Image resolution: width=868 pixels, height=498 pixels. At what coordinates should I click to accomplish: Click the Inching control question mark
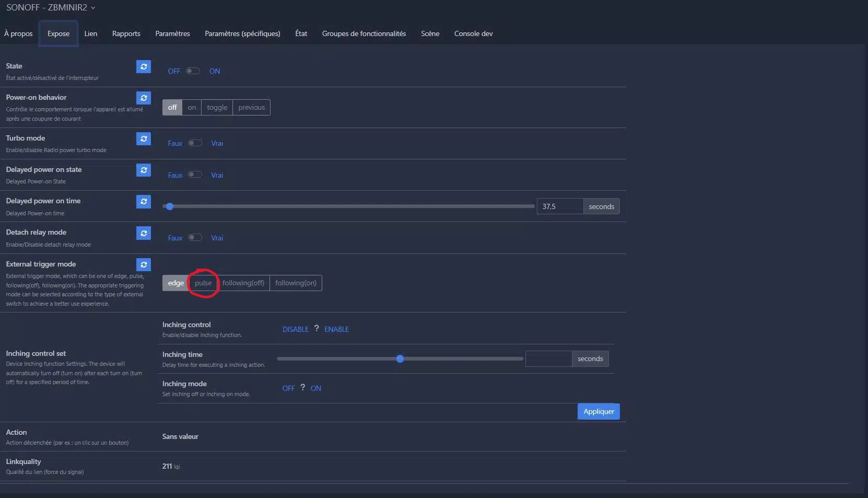click(316, 329)
